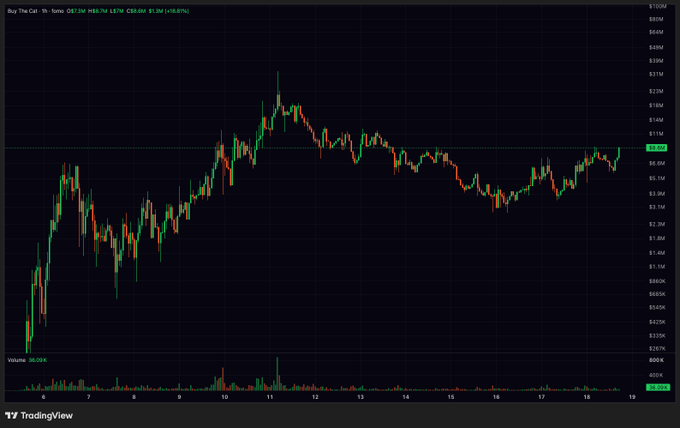
Task: Click the $545K price axis label
Action: tap(657, 307)
